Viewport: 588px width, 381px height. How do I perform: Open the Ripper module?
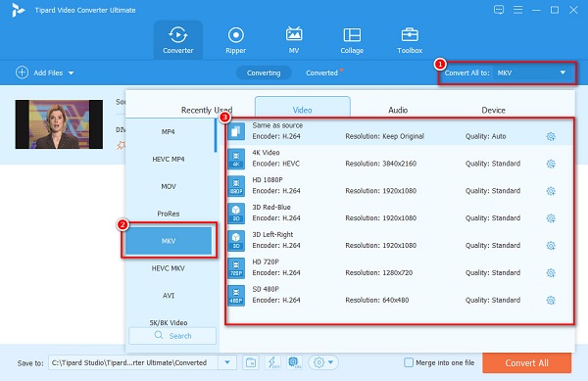235,40
